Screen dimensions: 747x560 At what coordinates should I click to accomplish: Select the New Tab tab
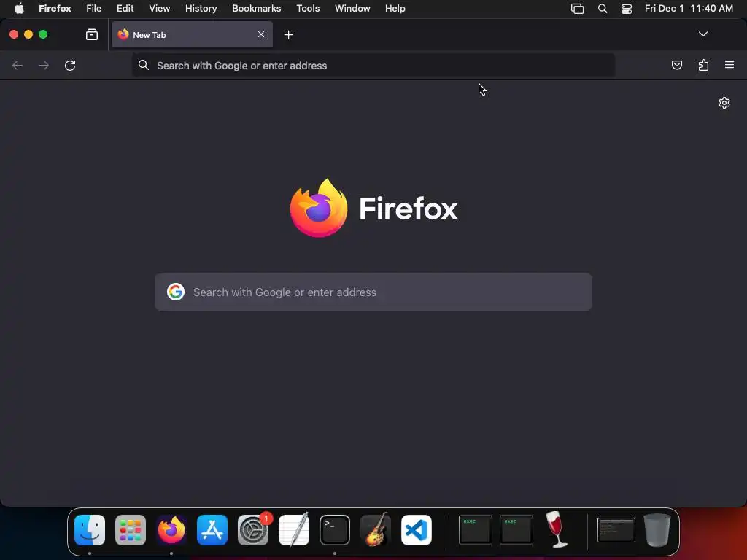point(192,34)
